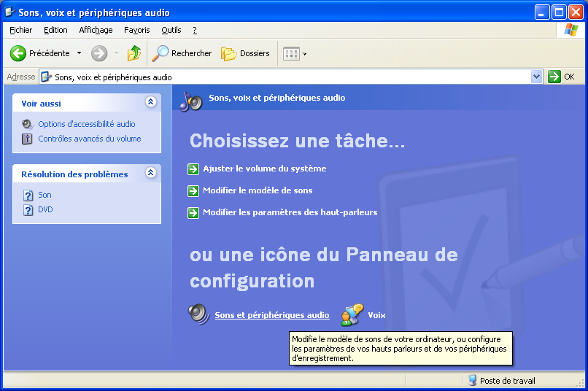Click the green OK go arrow icon
The width and height of the screenshot is (588, 391).
click(x=554, y=77)
